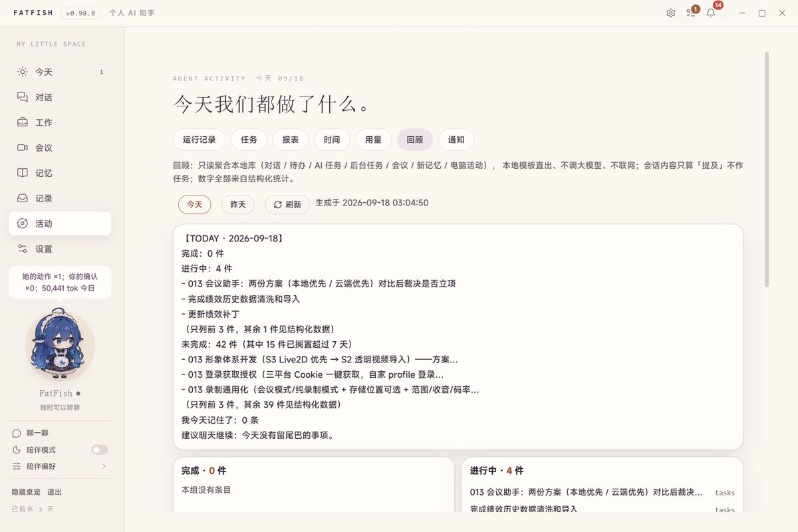Open 会议 in the sidebar
This screenshot has width=798, height=532.
(60, 148)
